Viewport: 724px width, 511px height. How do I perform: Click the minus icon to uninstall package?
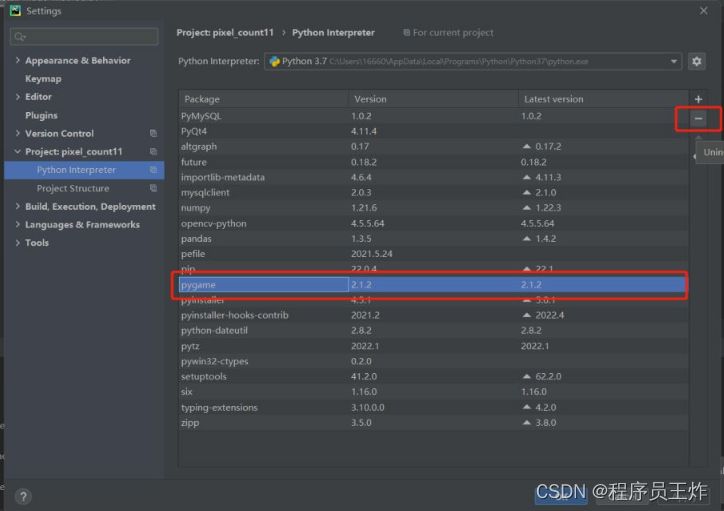698,119
